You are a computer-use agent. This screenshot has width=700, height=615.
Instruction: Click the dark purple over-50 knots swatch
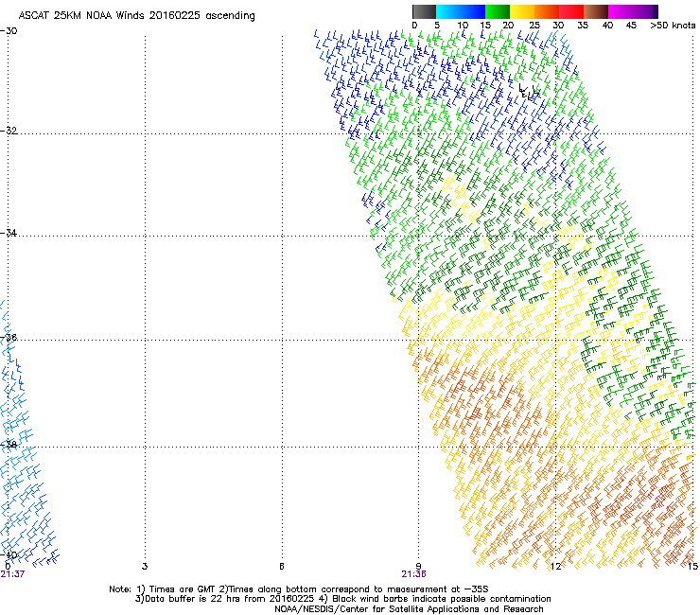pos(656,11)
